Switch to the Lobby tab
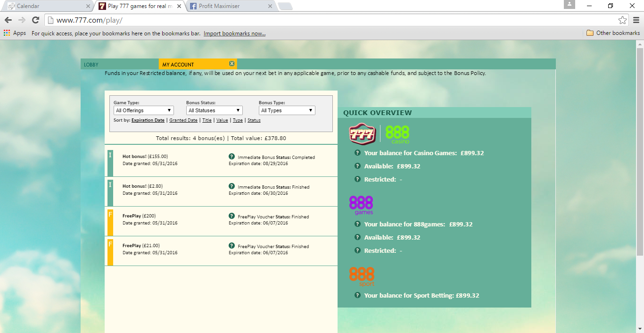The height and width of the screenshot is (333, 644). [120, 64]
